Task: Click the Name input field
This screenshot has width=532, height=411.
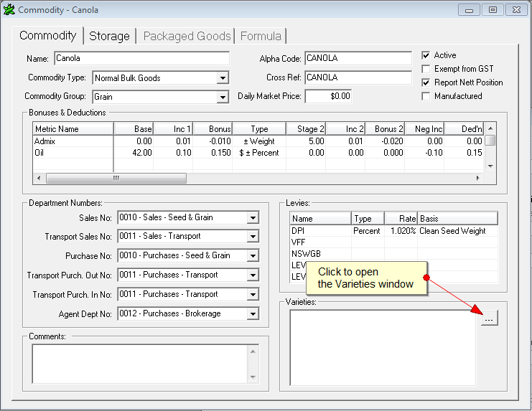Action: [141, 59]
